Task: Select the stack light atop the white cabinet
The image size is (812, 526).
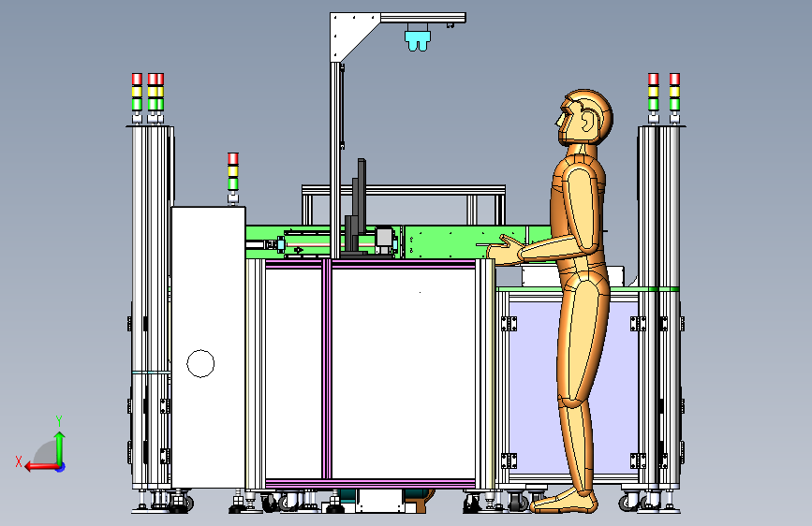Action: tap(233, 178)
